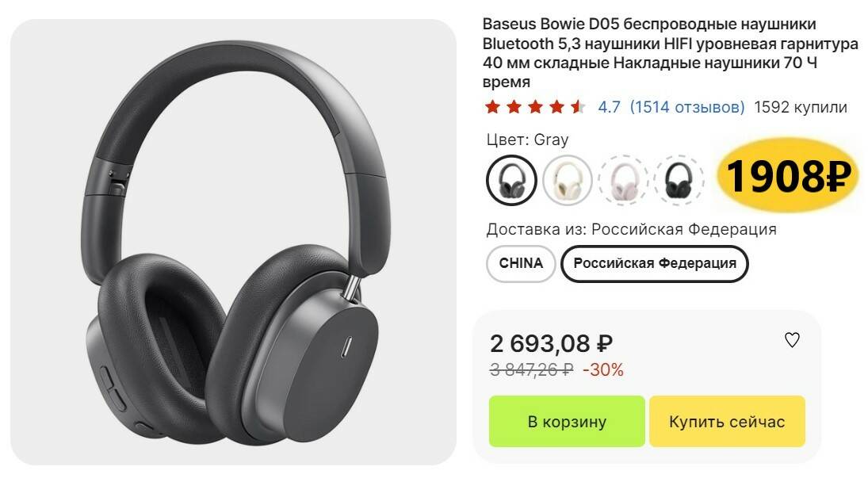Click the first red rating star
Screen dimensions: 868x482
click(x=492, y=106)
